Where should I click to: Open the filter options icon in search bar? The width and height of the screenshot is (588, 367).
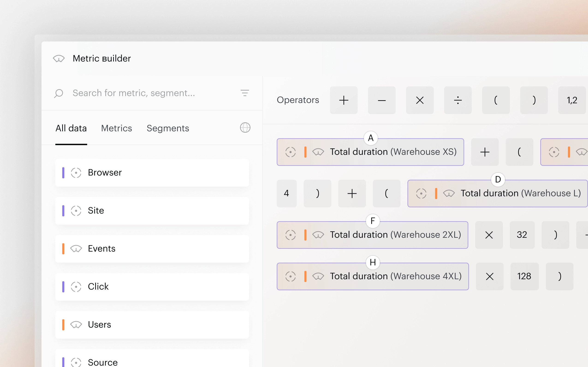click(245, 93)
